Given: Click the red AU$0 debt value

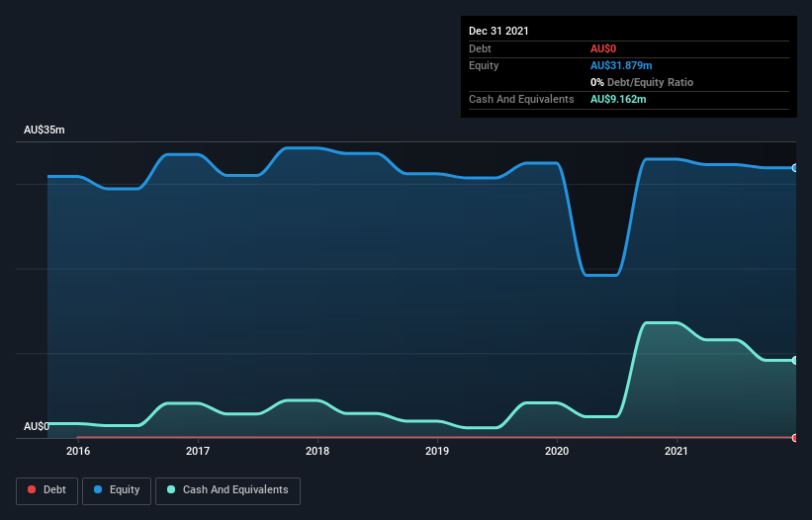Looking at the screenshot, I should click(x=603, y=48).
